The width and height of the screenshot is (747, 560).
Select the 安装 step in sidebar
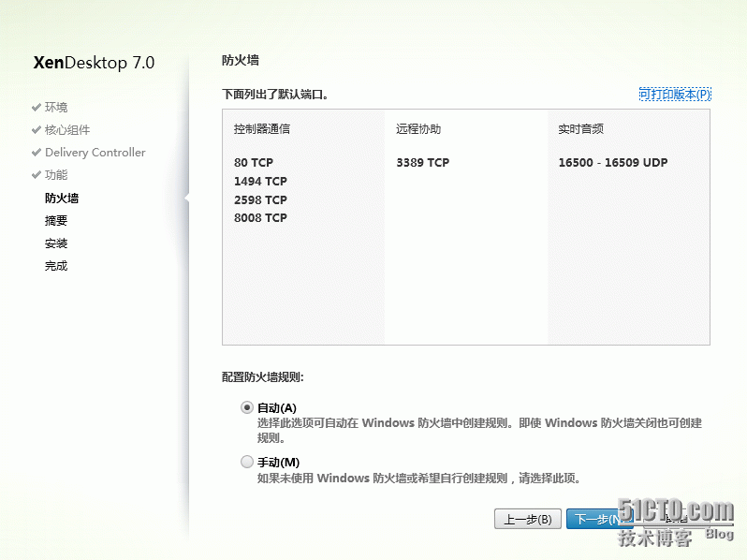pyautogui.click(x=56, y=243)
